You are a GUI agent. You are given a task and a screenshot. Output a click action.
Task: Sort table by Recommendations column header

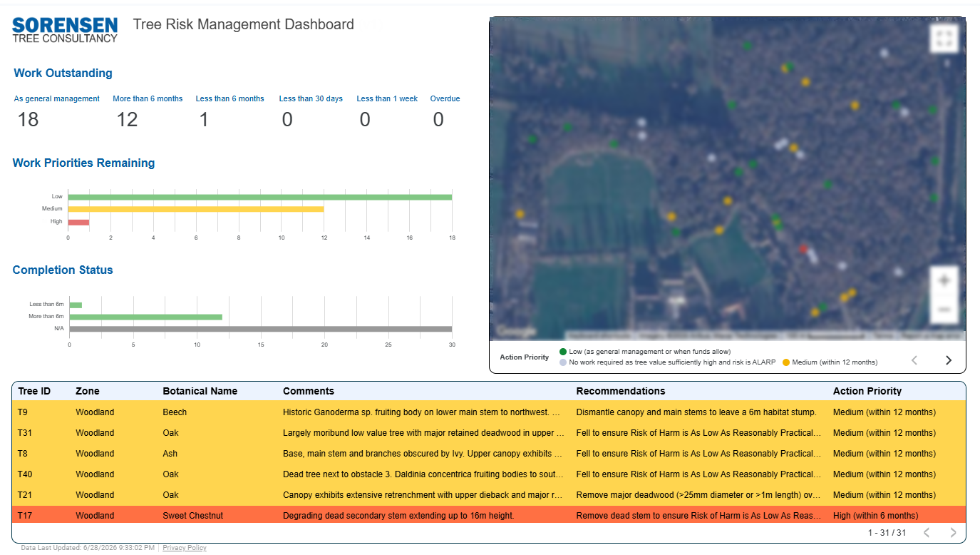coord(621,391)
